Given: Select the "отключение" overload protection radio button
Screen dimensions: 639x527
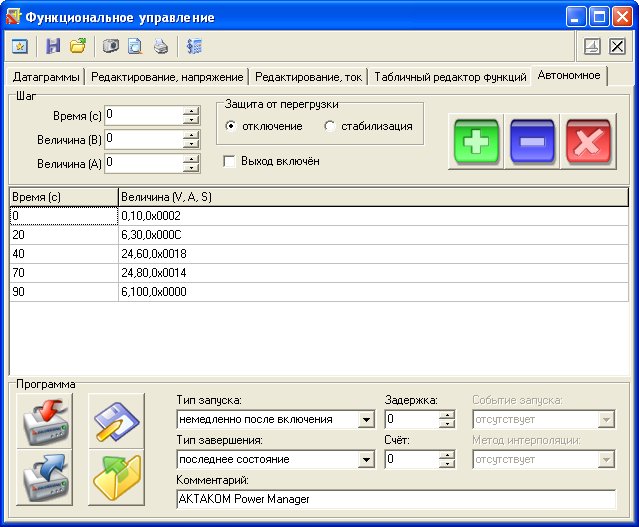Looking at the screenshot, I should pyautogui.click(x=231, y=126).
